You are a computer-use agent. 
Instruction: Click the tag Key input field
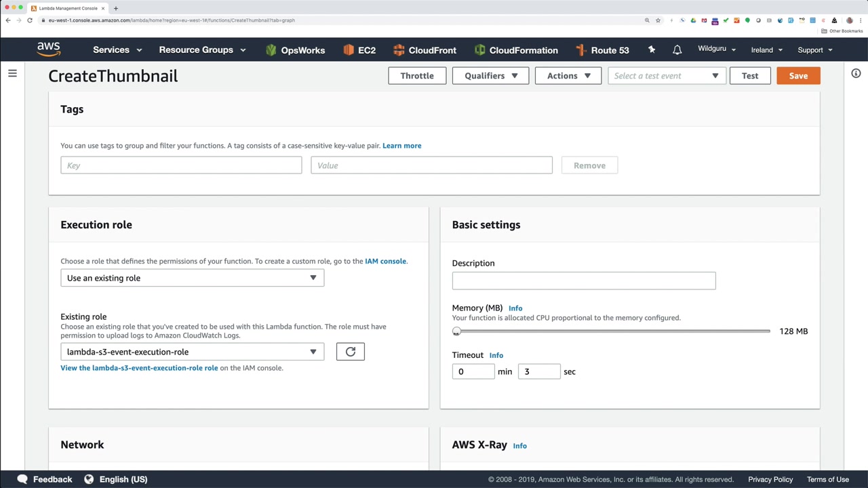point(181,165)
